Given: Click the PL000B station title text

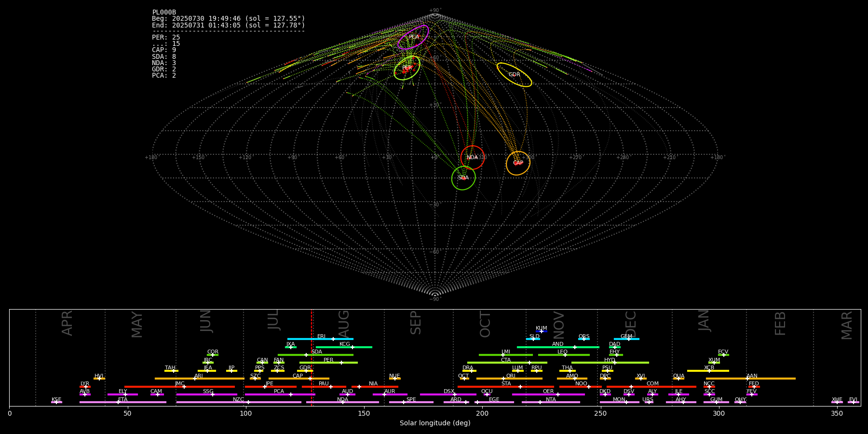Looking at the screenshot, I should (x=164, y=13).
